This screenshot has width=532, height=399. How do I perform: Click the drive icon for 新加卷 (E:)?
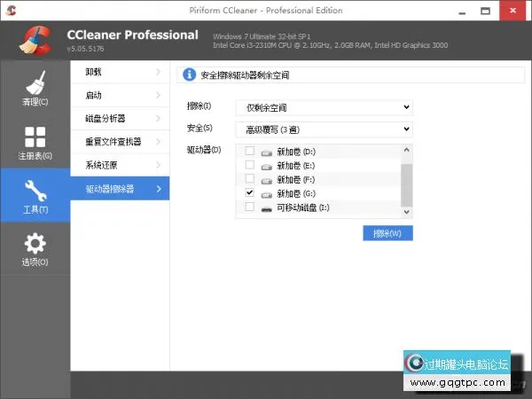coord(267,167)
